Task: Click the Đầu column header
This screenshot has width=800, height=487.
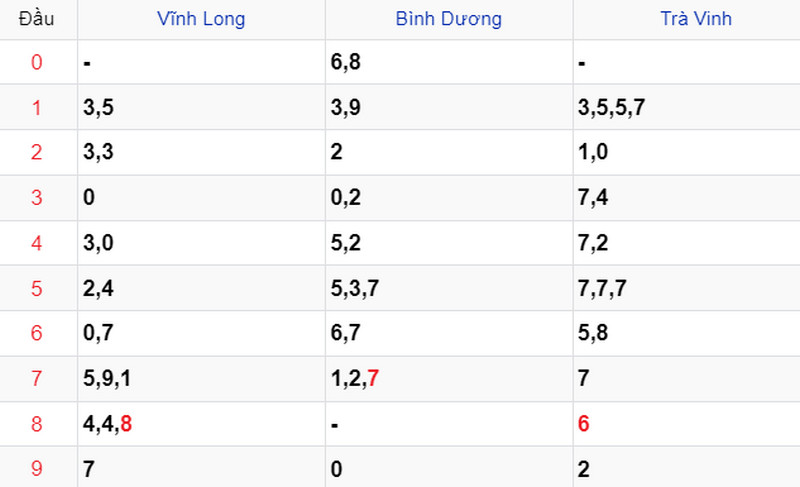Action: click(36, 19)
